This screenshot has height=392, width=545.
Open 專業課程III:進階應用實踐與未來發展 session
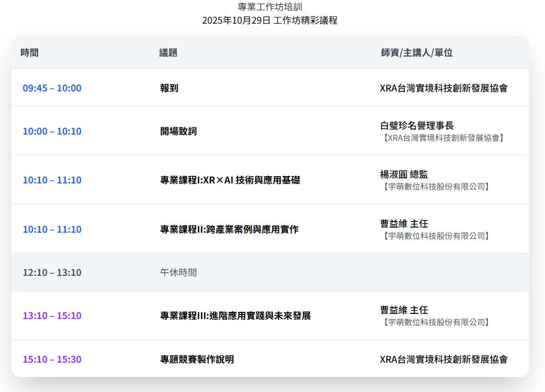(235, 315)
